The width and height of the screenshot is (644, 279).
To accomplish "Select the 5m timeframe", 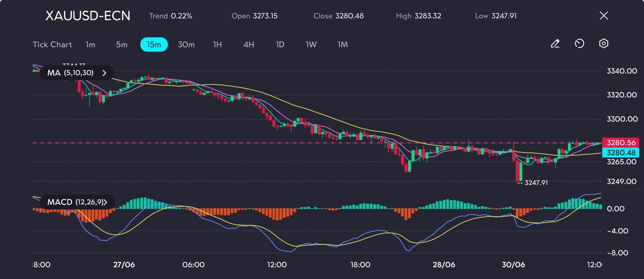I will point(122,44).
